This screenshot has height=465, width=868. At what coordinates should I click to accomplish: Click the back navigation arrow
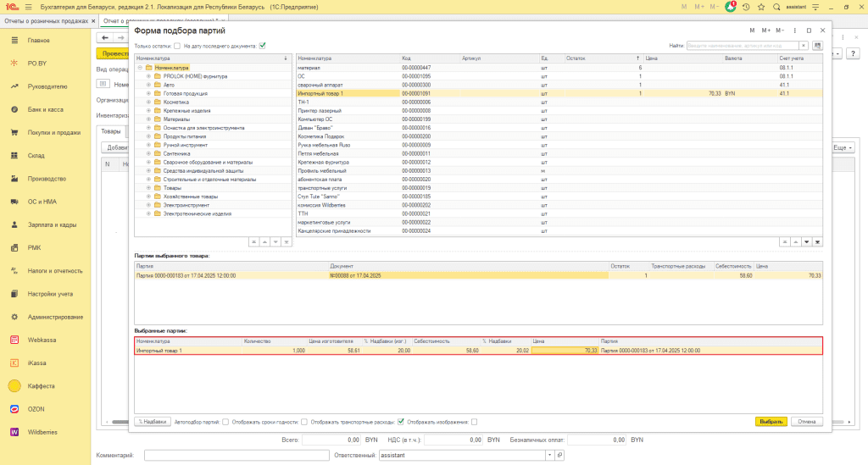coord(104,37)
